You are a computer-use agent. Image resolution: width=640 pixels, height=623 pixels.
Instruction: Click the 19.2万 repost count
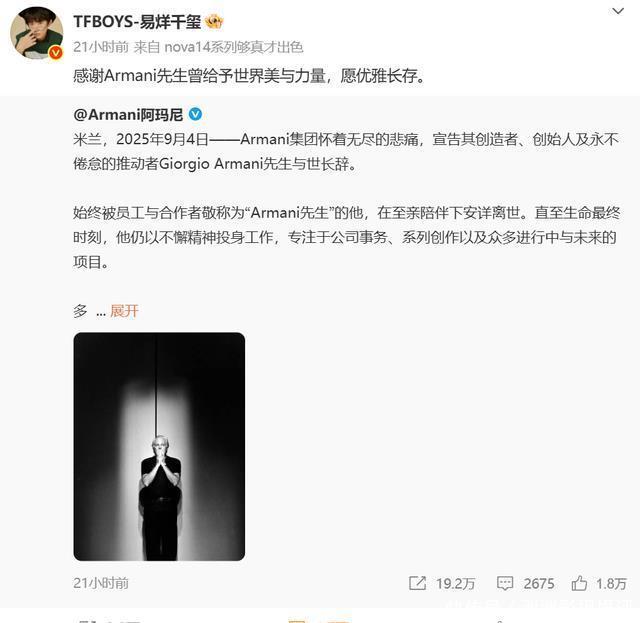click(x=455, y=584)
